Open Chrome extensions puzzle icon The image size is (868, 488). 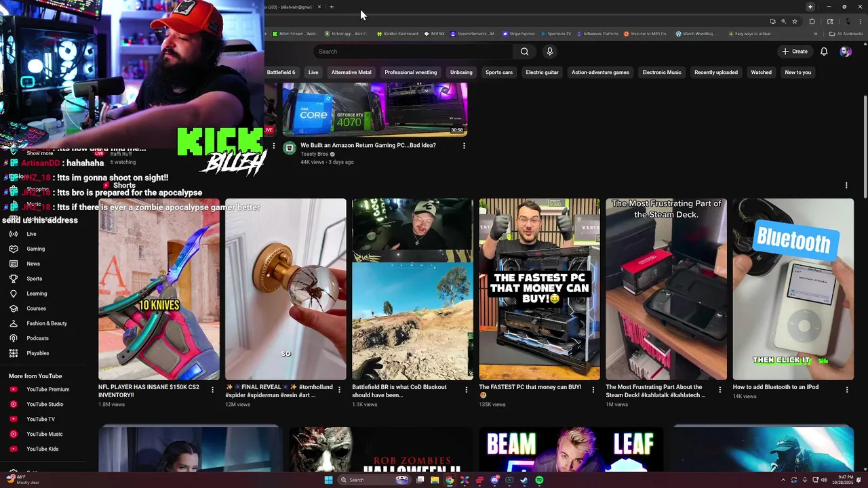(812, 21)
